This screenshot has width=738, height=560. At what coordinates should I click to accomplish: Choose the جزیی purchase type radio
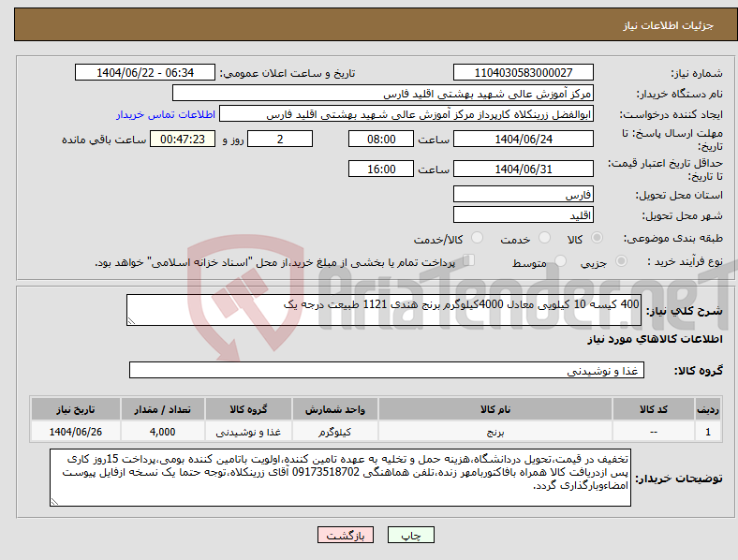point(621,260)
